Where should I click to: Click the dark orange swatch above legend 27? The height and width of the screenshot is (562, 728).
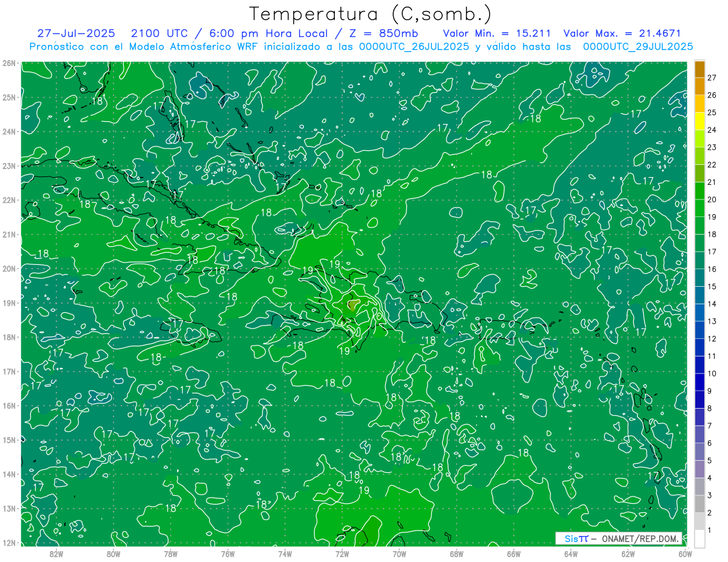point(699,69)
